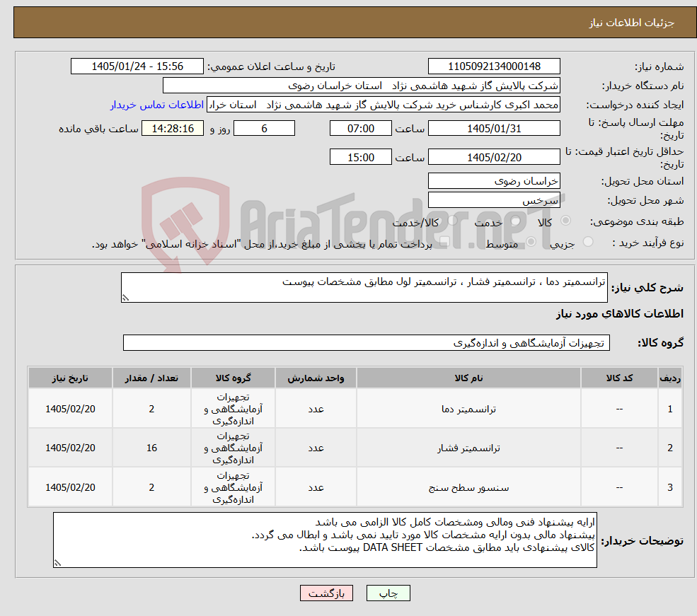This screenshot has height=616, width=697.
Task: Click the goods group field تجهیزات آزمایشگاهی
Action: pos(367,342)
